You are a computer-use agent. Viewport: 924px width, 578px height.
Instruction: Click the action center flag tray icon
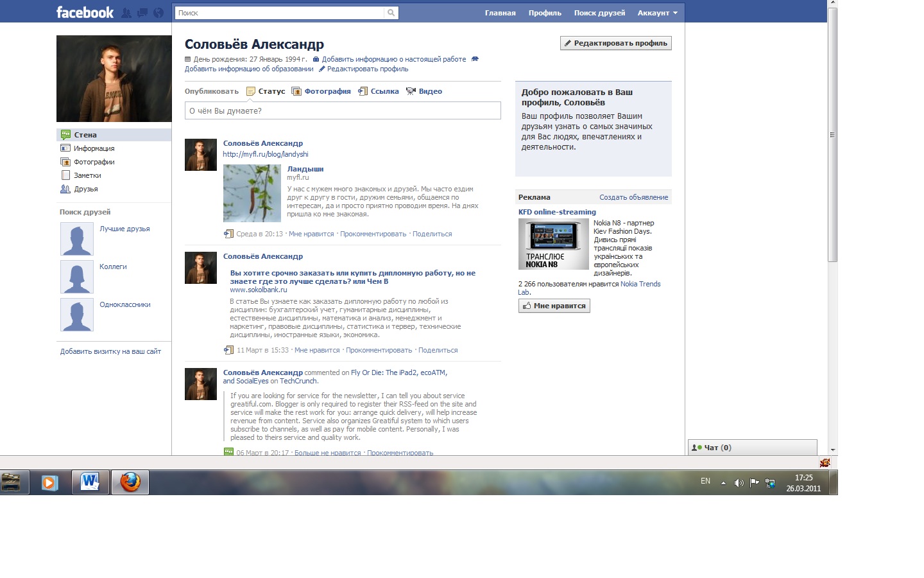754,483
